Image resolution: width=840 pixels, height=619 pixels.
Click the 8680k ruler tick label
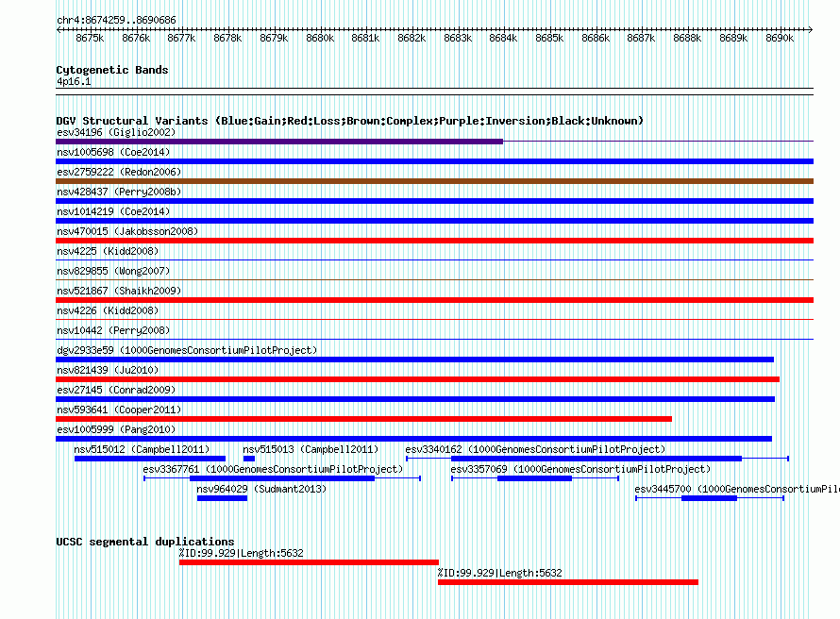click(x=320, y=38)
